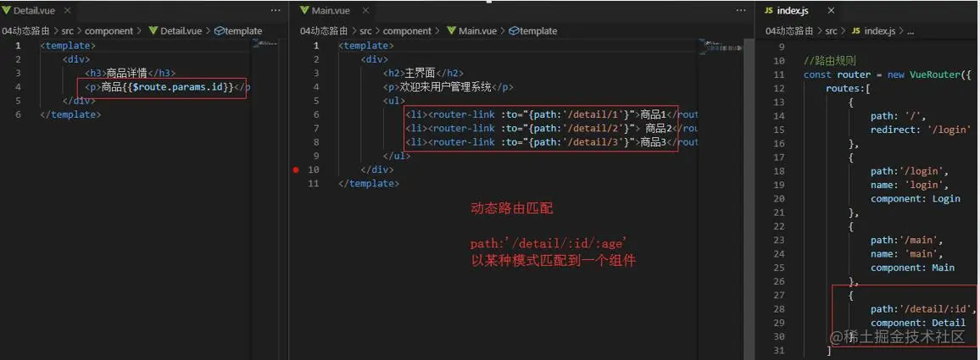Click opening <template> tag in Detail.vue

(68, 46)
